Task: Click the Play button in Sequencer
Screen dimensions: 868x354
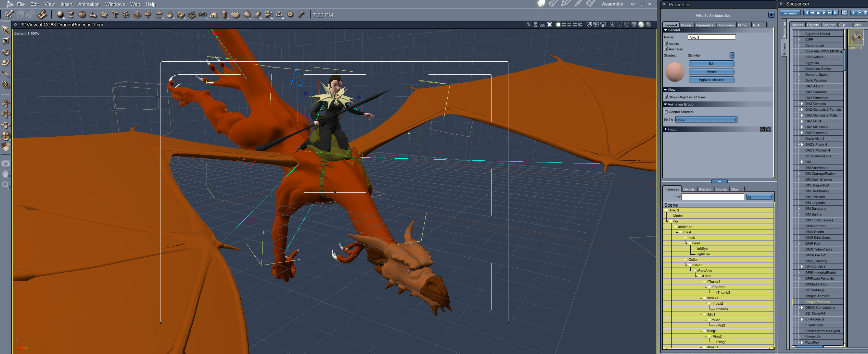Action: (824, 13)
